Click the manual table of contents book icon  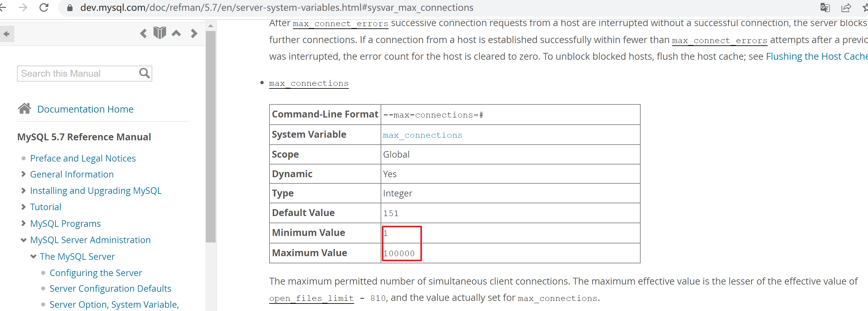[160, 33]
